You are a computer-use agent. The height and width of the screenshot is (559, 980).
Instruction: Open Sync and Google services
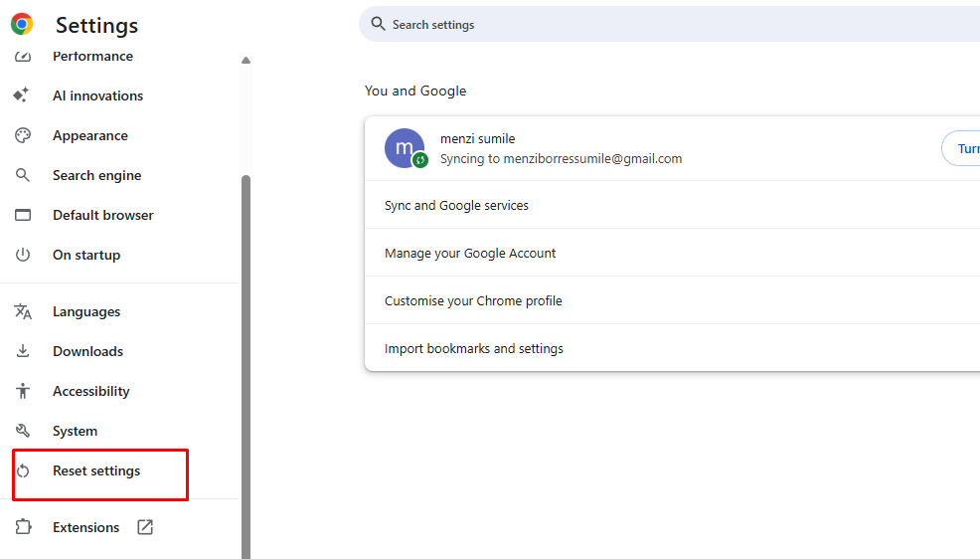(456, 206)
